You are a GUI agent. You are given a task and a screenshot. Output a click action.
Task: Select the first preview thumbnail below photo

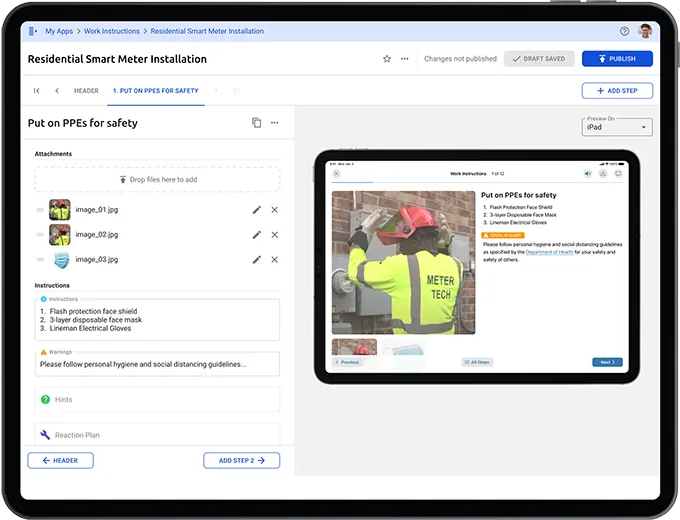click(x=354, y=347)
